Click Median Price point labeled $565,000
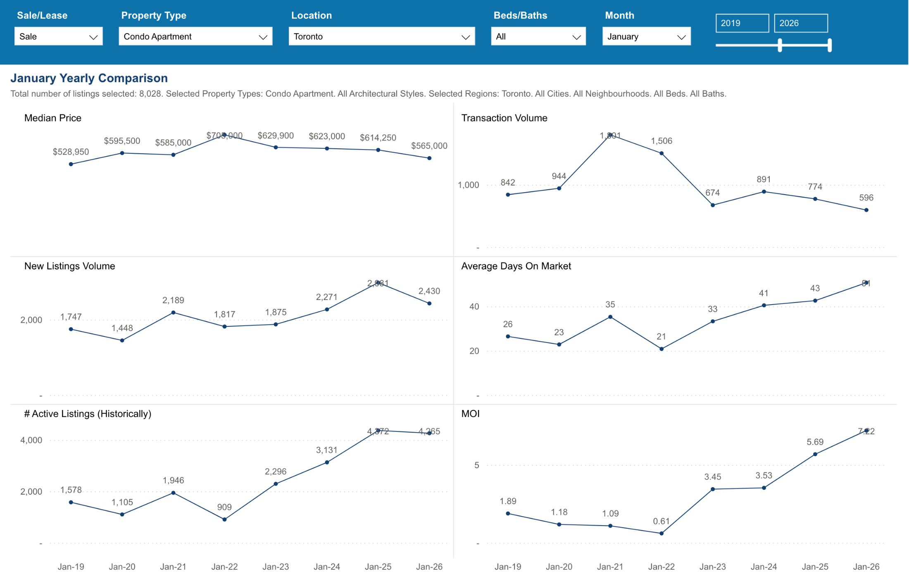This screenshot has width=909, height=588. click(429, 158)
